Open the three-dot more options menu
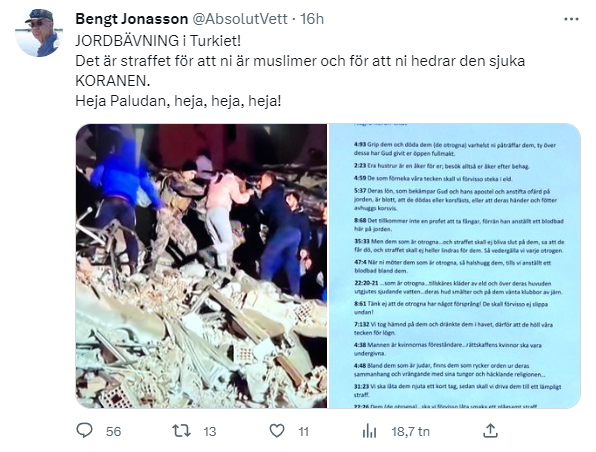 point(571,19)
